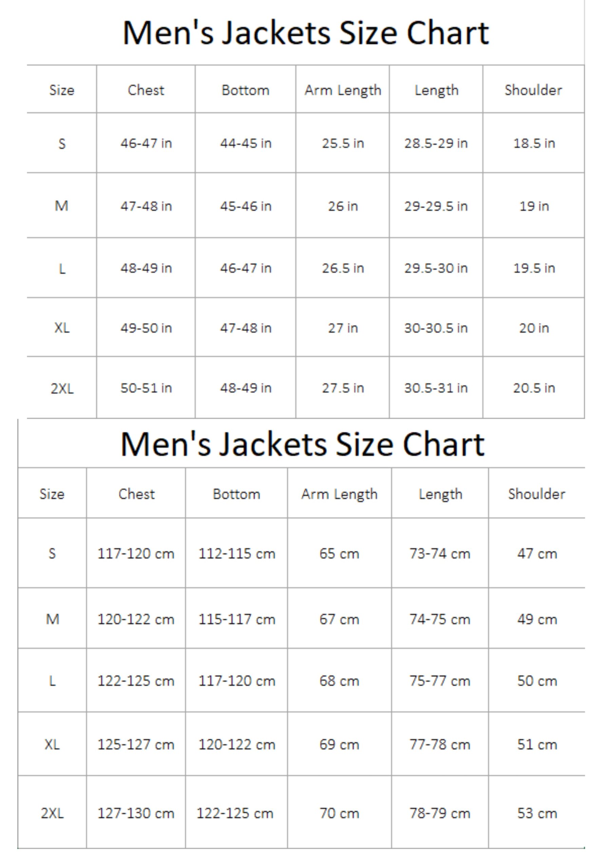The width and height of the screenshot is (614, 868).
Task: Click the 28.5-29 in length cell
Action: tap(436, 143)
